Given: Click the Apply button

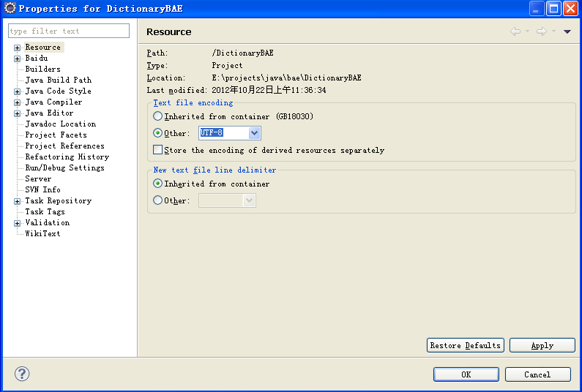Looking at the screenshot, I should (x=542, y=345).
